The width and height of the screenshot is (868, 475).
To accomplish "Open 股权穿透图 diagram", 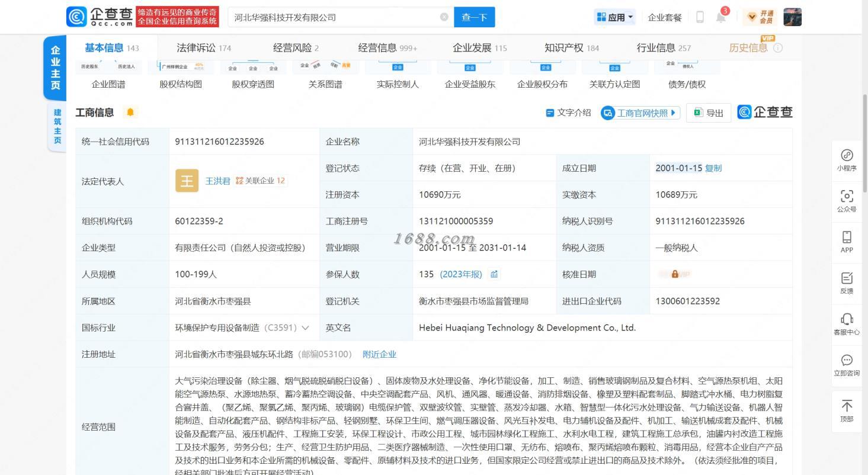I will tap(253, 84).
